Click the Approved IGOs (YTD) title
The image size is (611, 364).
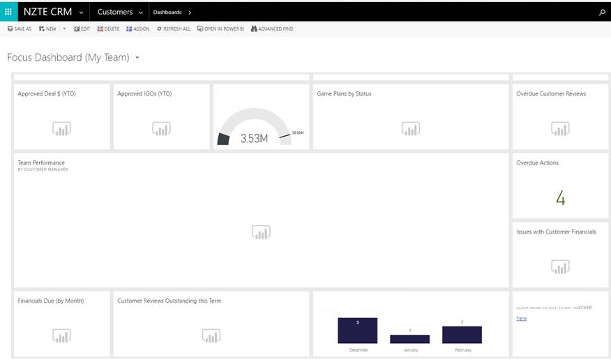(144, 93)
